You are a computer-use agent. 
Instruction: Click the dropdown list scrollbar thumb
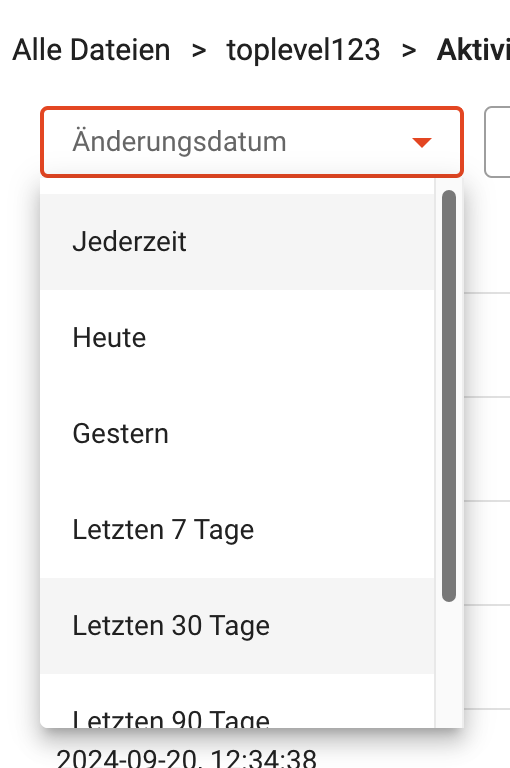(449, 396)
